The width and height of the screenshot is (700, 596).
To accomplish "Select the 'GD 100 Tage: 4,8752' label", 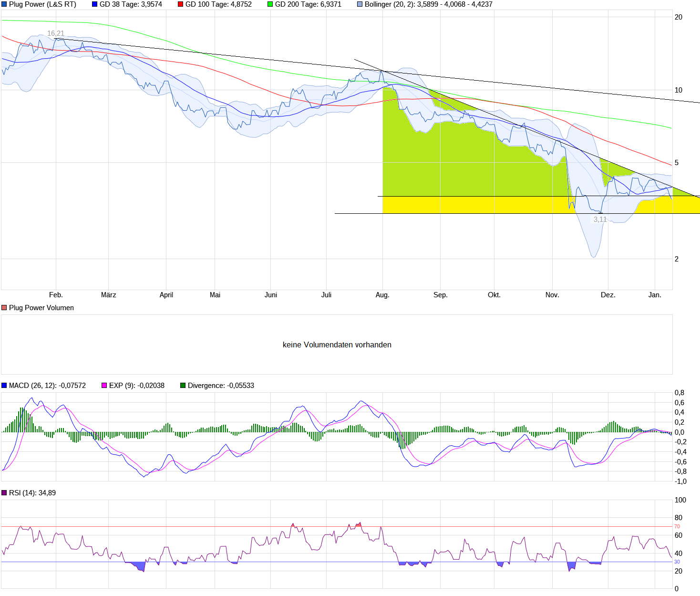I will pos(218,4).
